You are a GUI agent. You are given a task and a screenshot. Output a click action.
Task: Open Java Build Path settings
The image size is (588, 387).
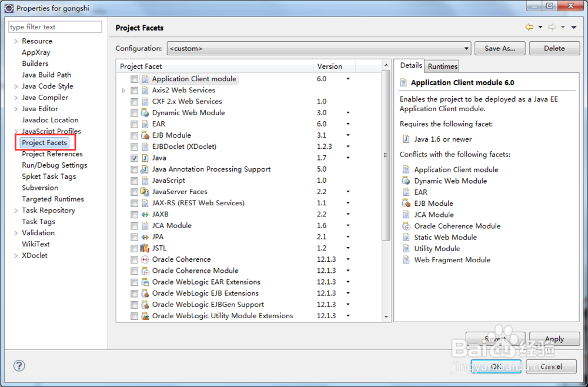(46, 75)
